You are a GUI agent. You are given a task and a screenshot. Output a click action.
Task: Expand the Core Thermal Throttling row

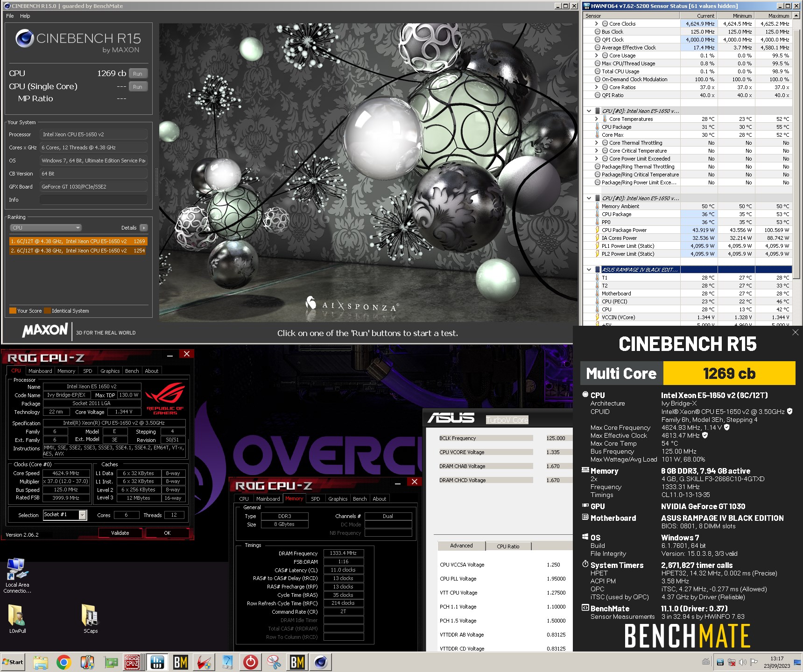[x=596, y=142]
